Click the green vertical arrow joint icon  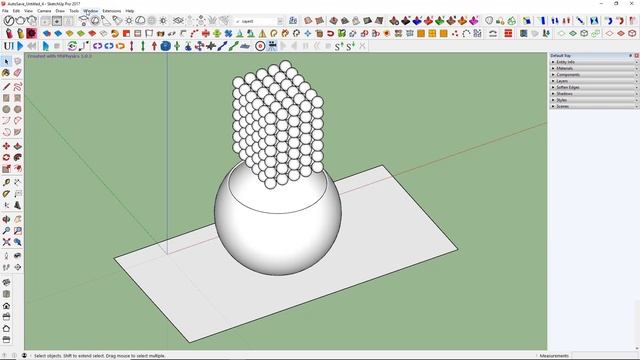(143, 46)
